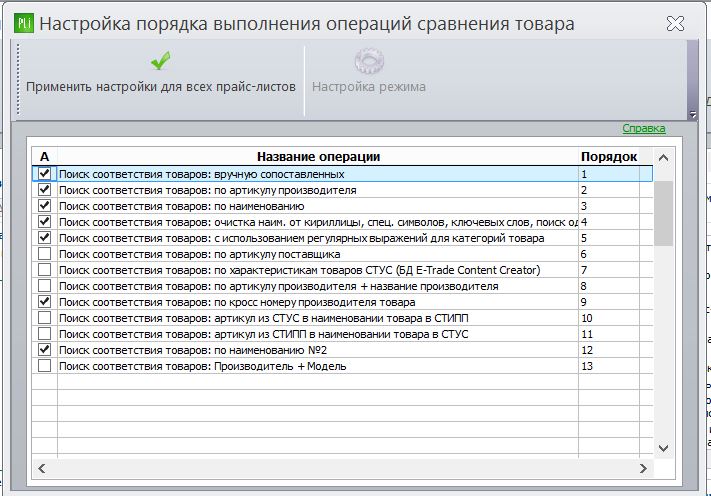711x496 pixels.
Task: Enable 'по артикулу поставщика' checkbox
Action: point(44,254)
